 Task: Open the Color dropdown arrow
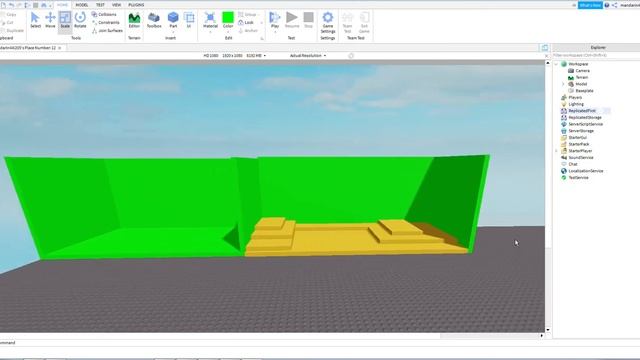(228, 31)
